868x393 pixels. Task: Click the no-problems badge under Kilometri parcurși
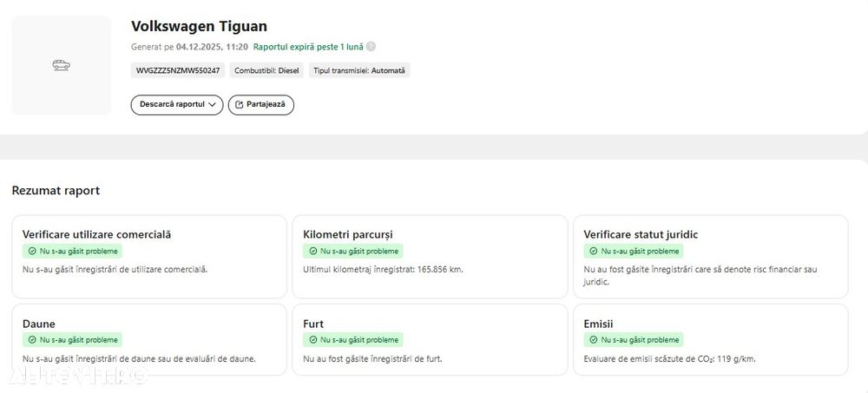(353, 252)
